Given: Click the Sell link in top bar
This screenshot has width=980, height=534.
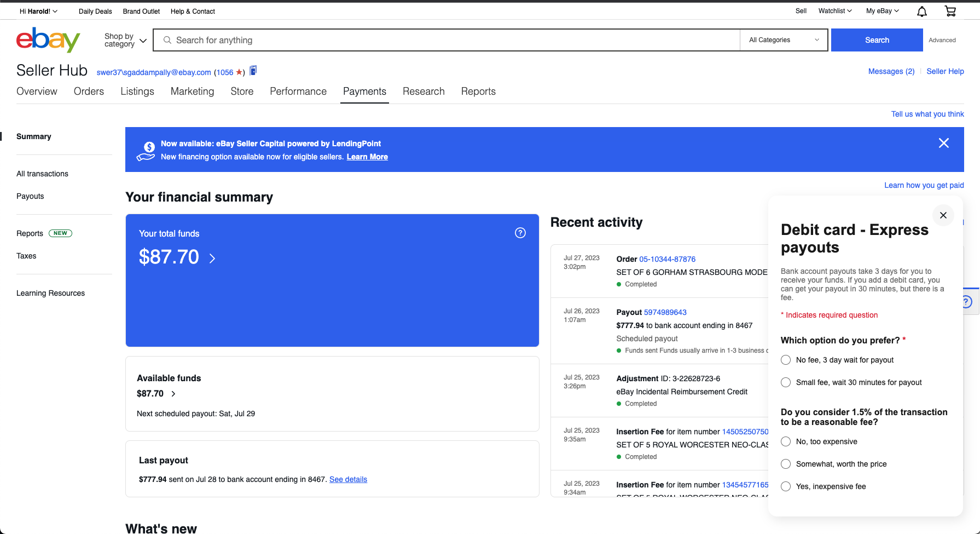Looking at the screenshot, I should [801, 11].
